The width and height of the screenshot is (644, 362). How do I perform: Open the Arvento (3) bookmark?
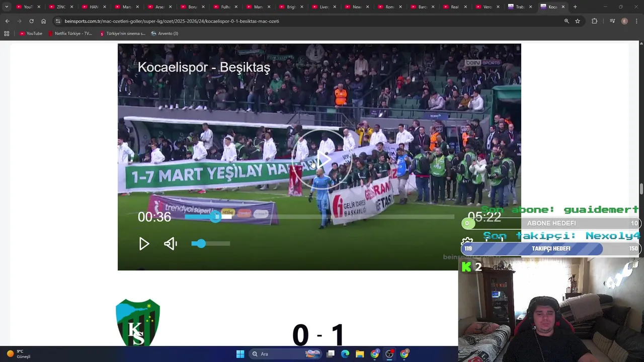point(165,33)
